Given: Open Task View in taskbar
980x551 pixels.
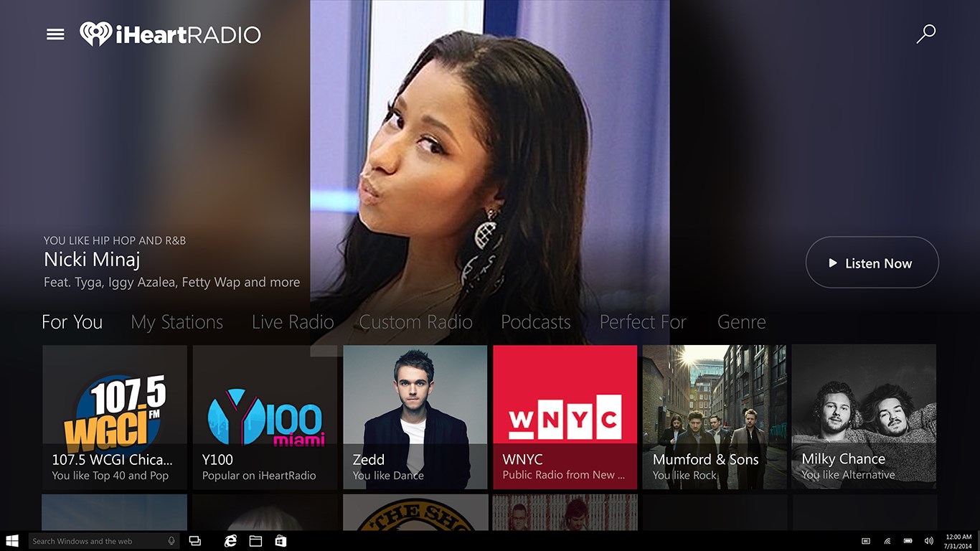Looking at the screenshot, I should tap(194, 541).
